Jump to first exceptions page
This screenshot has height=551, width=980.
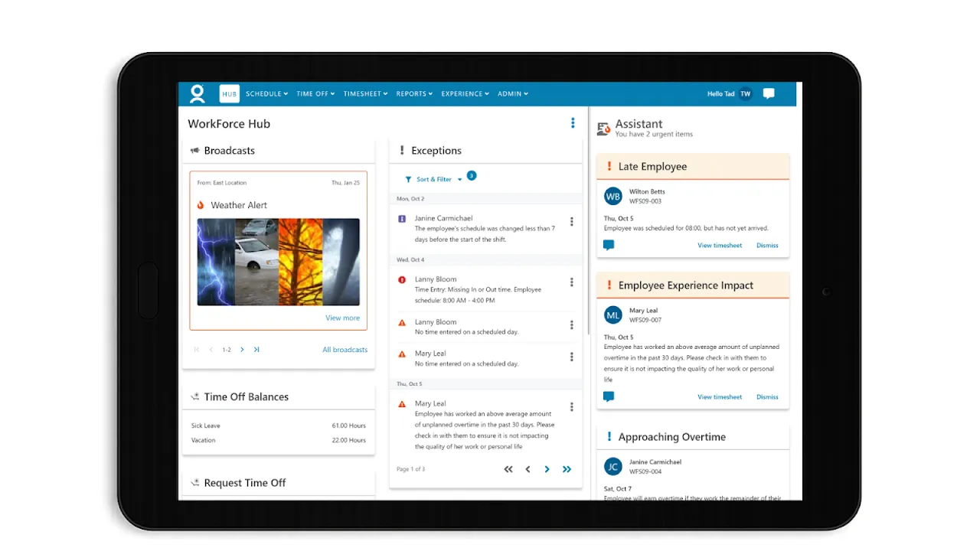[x=508, y=469]
